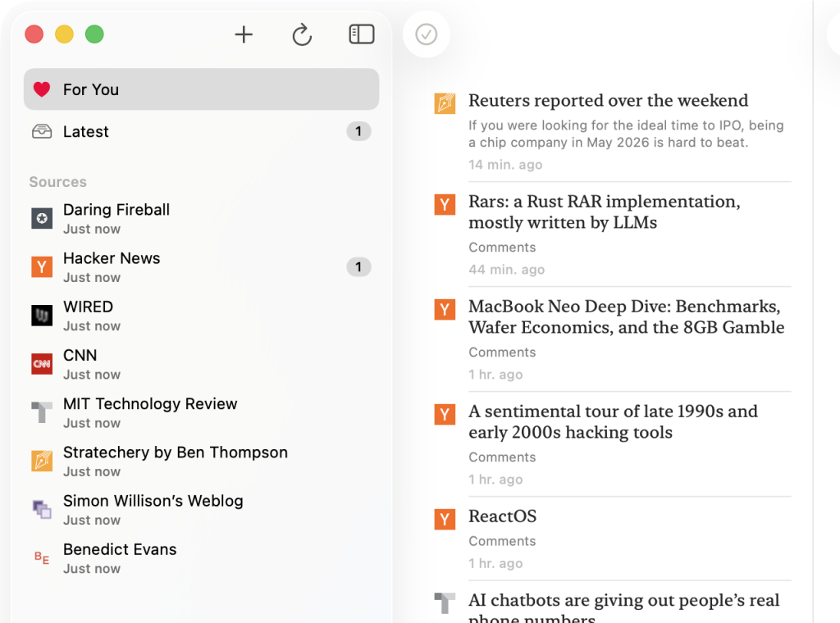Viewport: 840px width, 623px height.
Task: Refresh all feeds with the circular arrow icon
Action: (x=302, y=34)
